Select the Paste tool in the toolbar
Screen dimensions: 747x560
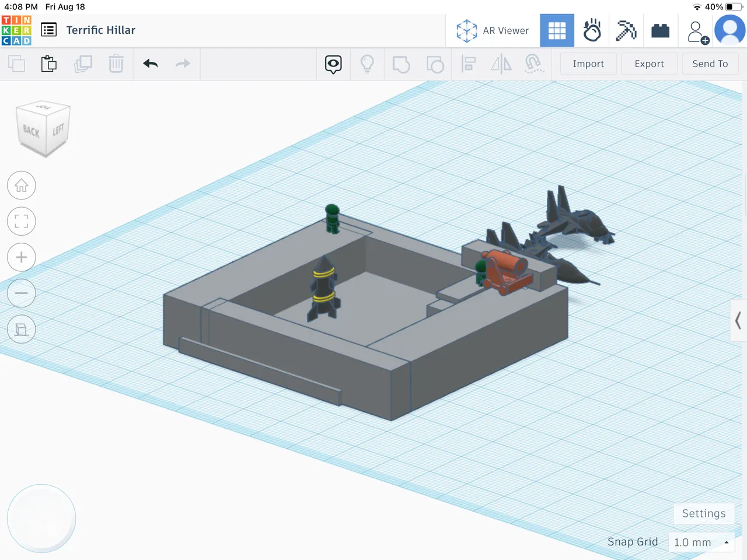coord(49,64)
